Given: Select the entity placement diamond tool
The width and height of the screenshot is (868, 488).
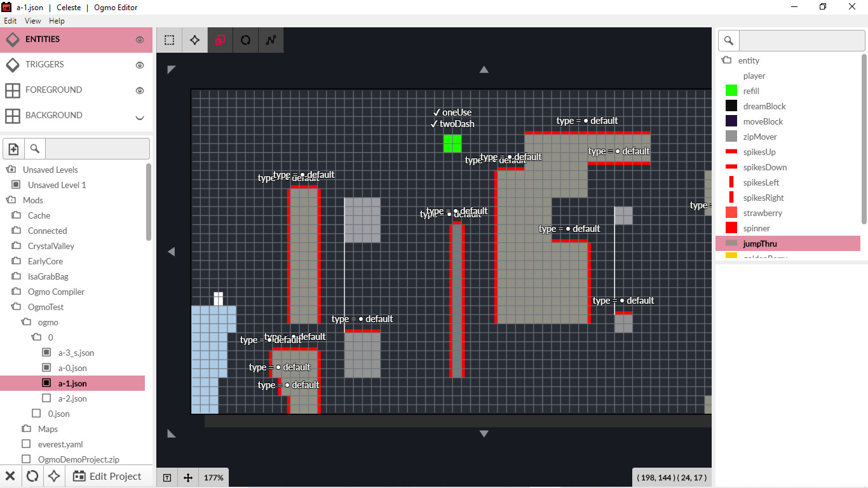Looking at the screenshot, I should tap(194, 39).
